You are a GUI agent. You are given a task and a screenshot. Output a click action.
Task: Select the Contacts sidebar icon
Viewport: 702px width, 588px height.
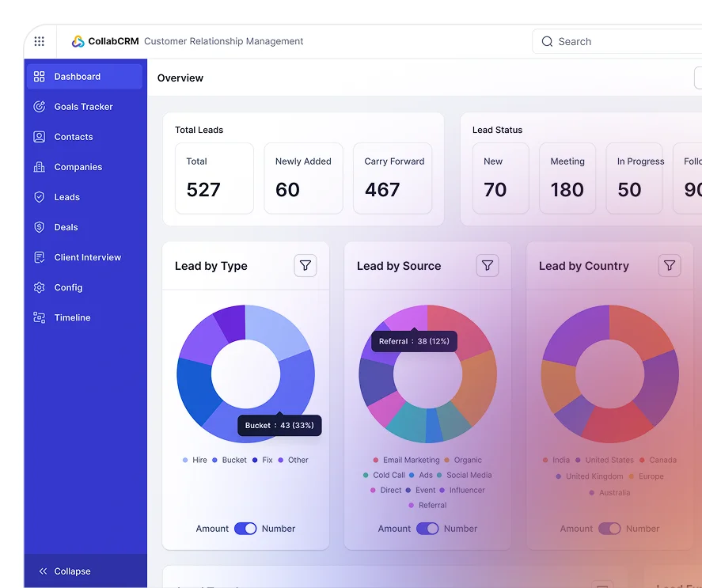click(x=40, y=137)
